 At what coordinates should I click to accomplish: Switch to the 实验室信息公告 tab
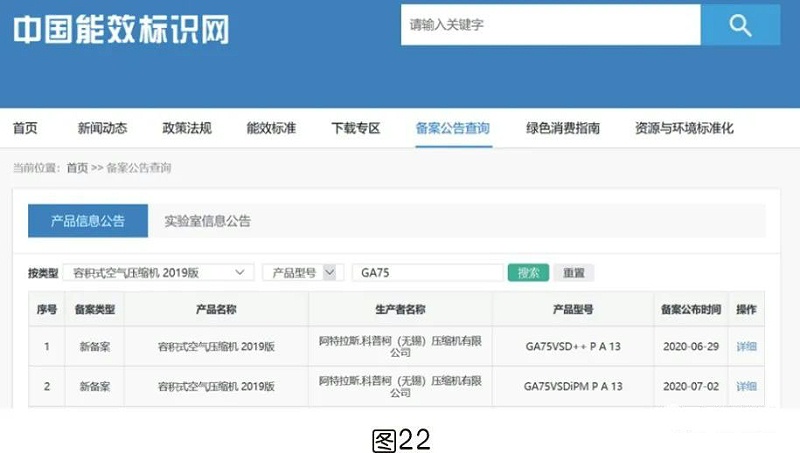tap(207, 221)
